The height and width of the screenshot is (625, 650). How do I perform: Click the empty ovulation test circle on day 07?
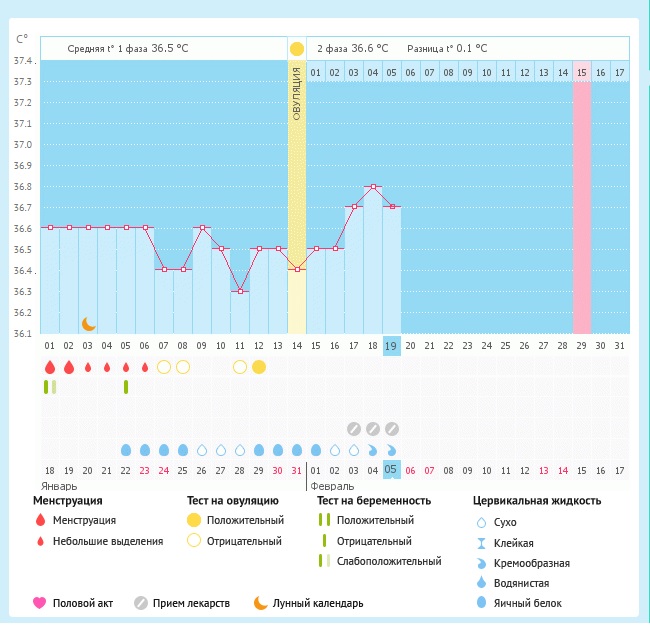pos(164,367)
